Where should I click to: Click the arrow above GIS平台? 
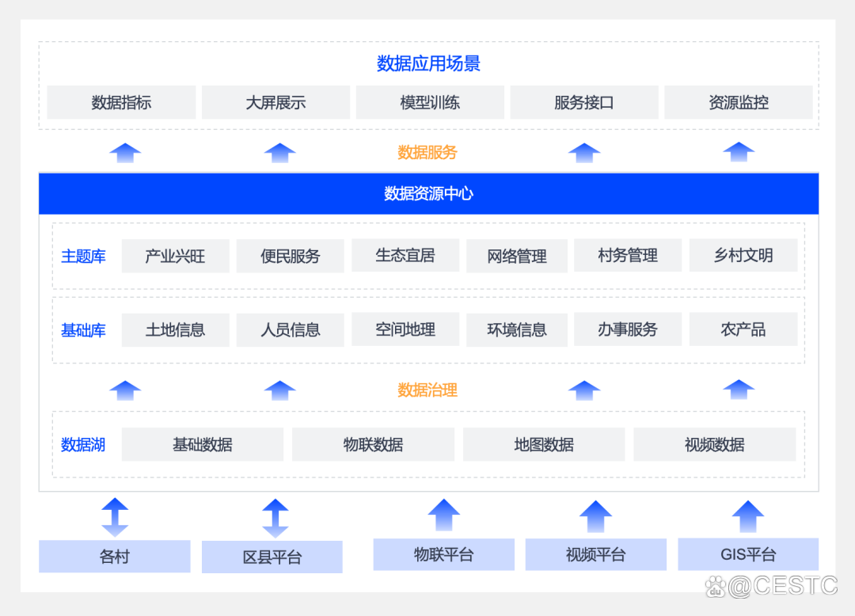[x=748, y=515]
